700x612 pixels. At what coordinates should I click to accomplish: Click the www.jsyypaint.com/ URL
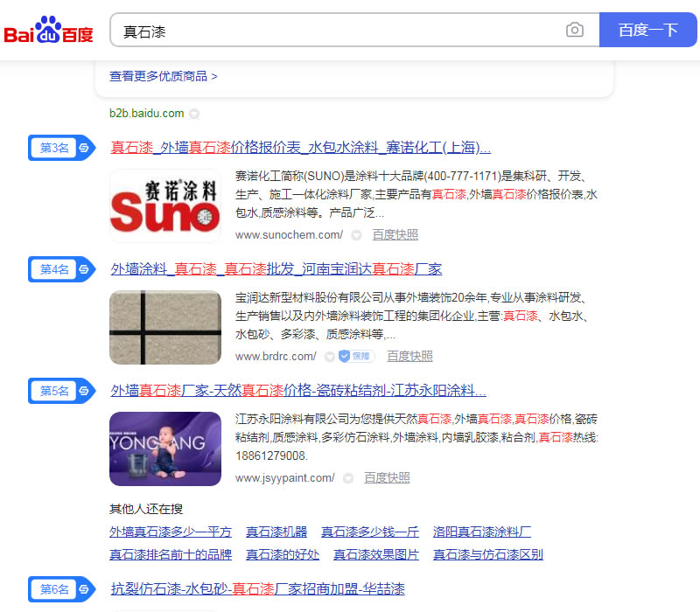coord(285,478)
